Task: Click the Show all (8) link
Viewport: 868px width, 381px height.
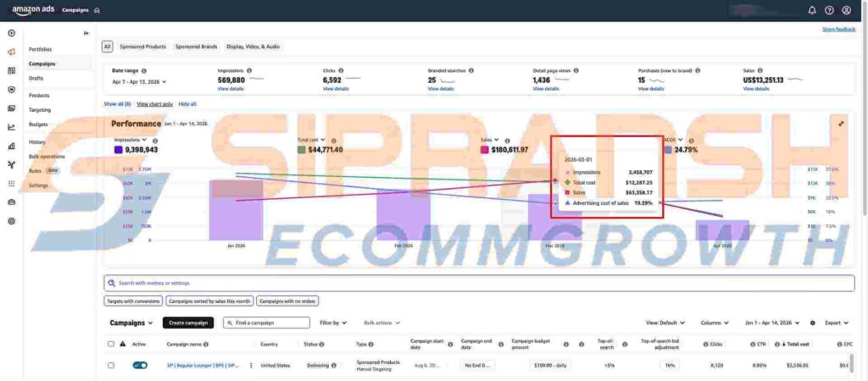Action: (117, 104)
